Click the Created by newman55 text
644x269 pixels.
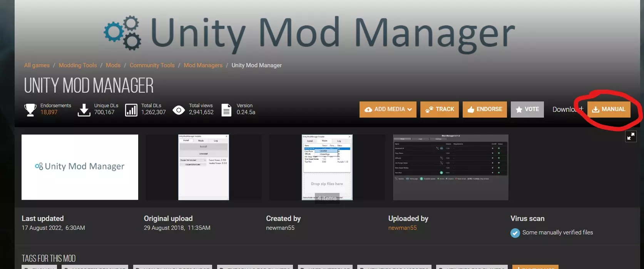click(280, 228)
